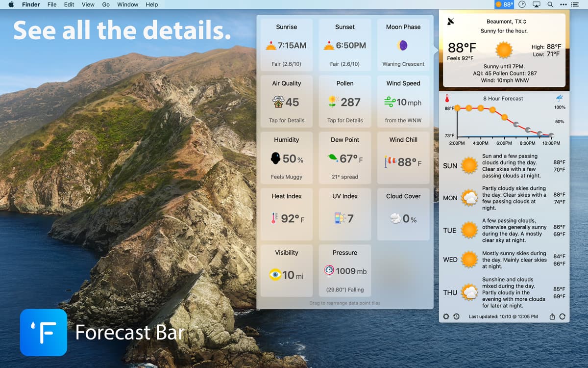Click the Forecast Bar 88° menu bar item
The width and height of the screenshot is (588, 368).
pos(504,4)
